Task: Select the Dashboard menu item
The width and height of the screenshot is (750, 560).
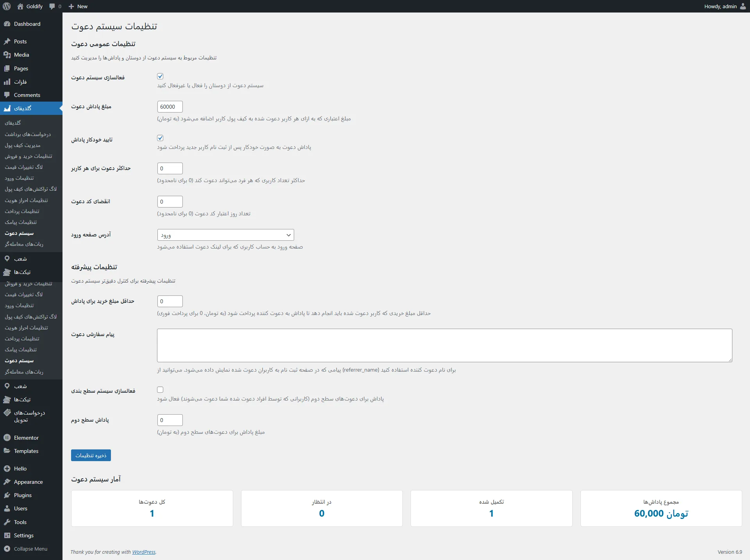Action: coord(27,24)
